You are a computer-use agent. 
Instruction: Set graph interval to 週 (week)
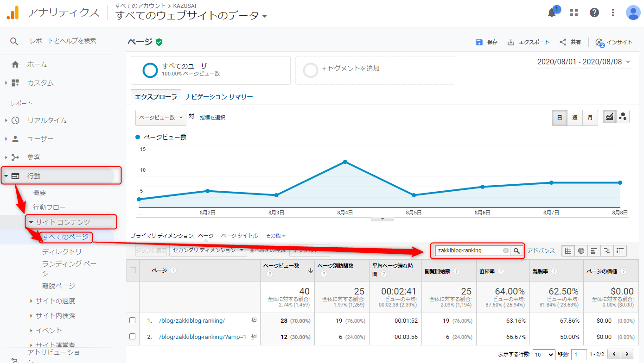575,118
